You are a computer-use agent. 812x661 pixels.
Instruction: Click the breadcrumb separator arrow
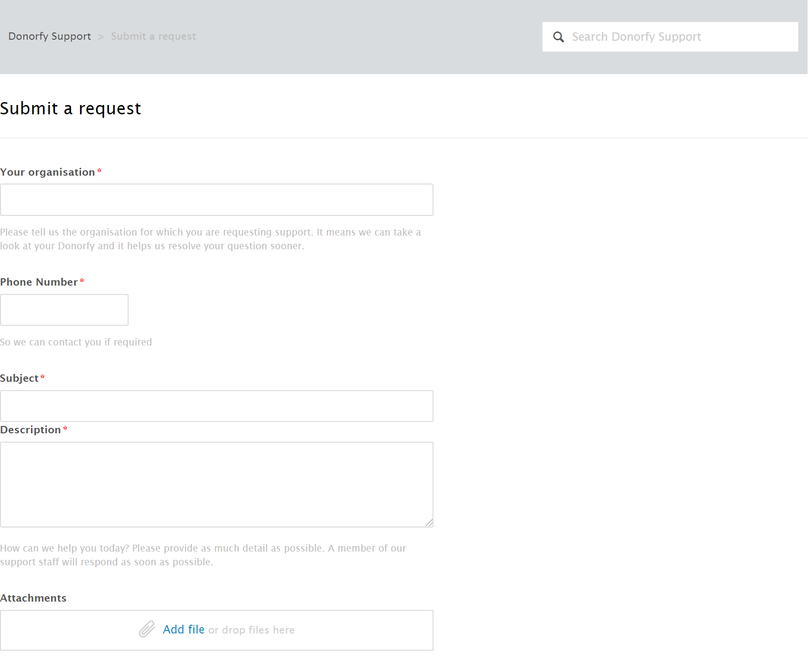click(x=101, y=37)
